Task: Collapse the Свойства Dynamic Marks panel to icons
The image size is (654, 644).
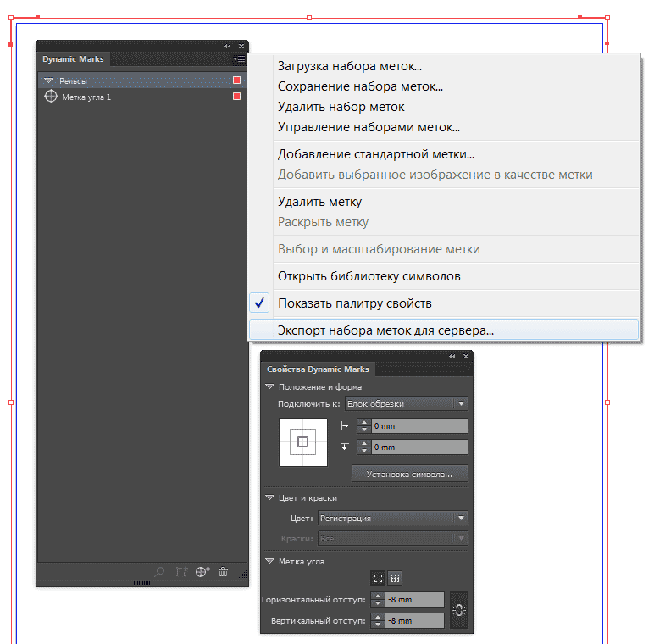Action: pyautogui.click(x=452, y=356)
